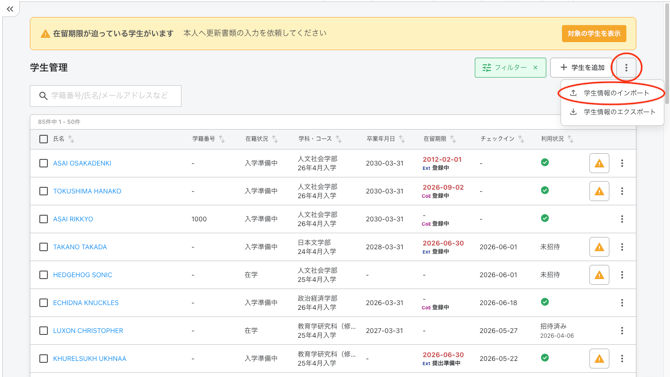Image resolution: width=670 pixels, height=377 pixels.
Task: Check the box for HEDGEHOG SONIC
Action: [43, 275]
